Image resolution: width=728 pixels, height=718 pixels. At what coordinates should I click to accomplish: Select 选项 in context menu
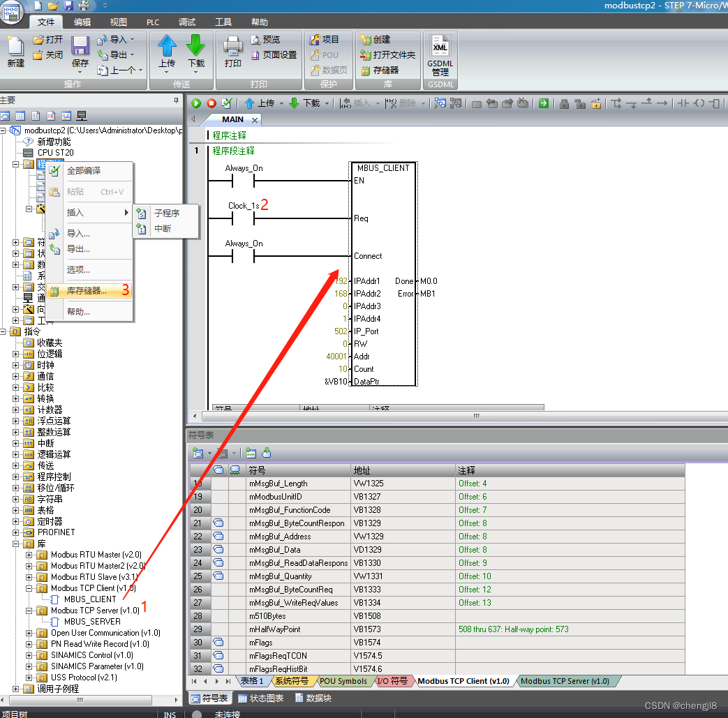[x=89, y=270]
